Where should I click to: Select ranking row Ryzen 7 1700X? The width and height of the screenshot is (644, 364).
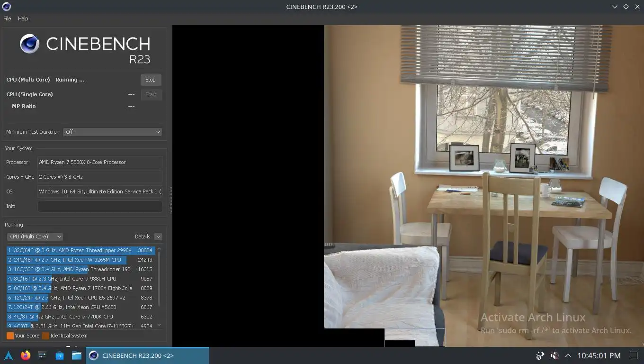[x=80, y=288]
